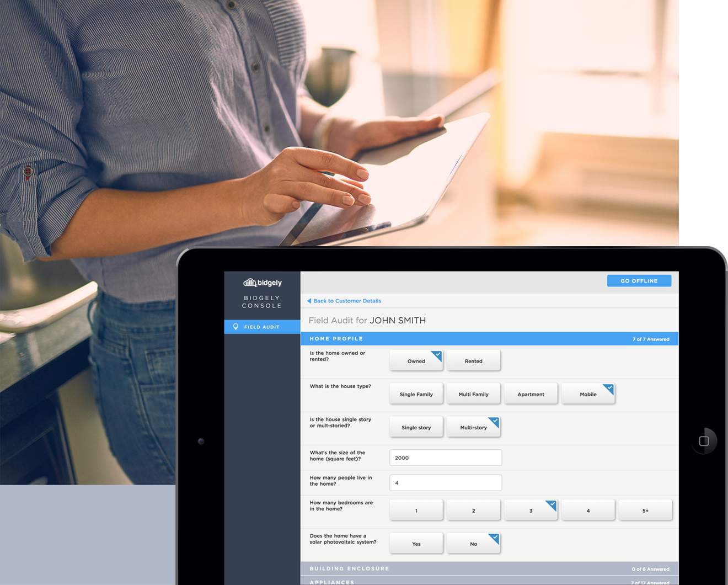Click the '0 of 6 Answered' status text
The image size is (728, 585).
[x=651, y=569]
